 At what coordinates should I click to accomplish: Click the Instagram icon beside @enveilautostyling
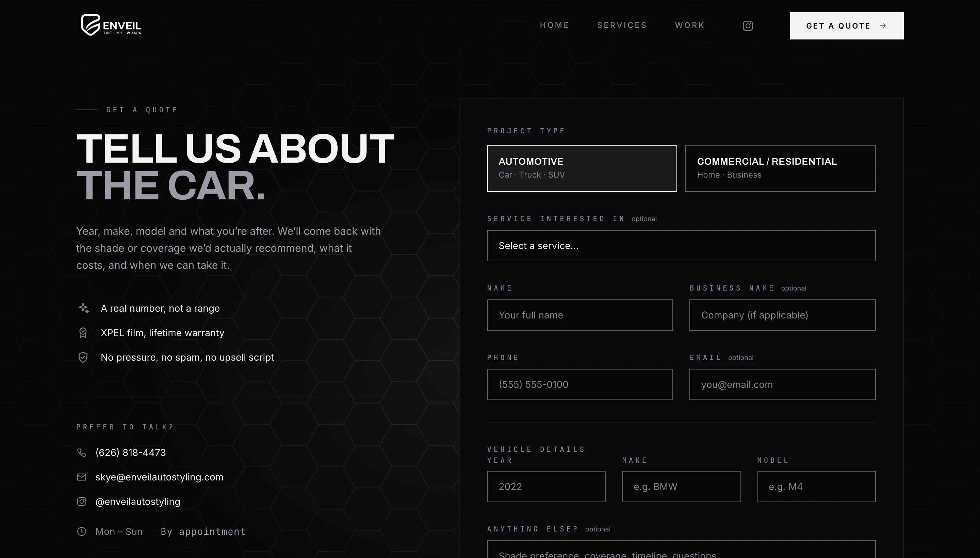click(82, 502)
